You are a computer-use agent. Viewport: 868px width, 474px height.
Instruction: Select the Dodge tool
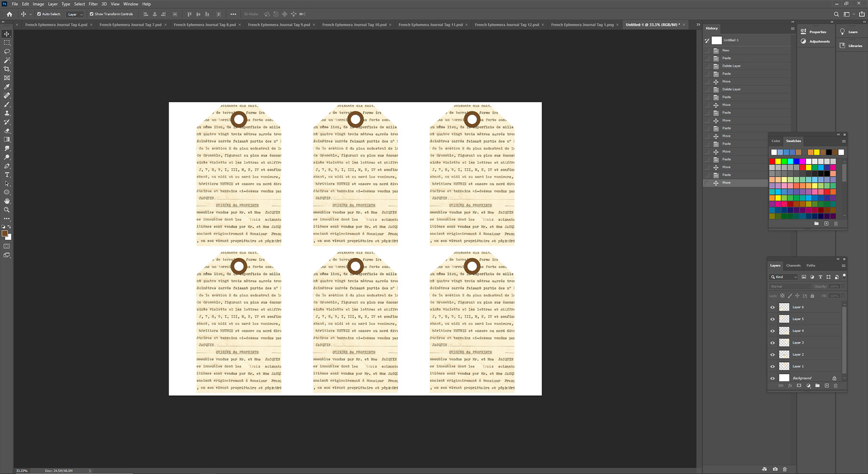(x=7, y=157)
